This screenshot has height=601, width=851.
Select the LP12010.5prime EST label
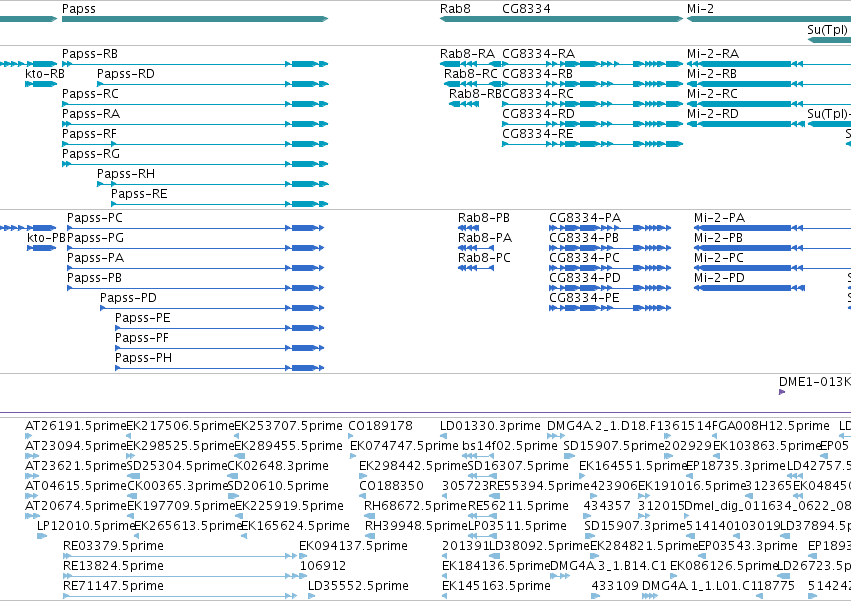pyautogui.click(x=85, y=526)
